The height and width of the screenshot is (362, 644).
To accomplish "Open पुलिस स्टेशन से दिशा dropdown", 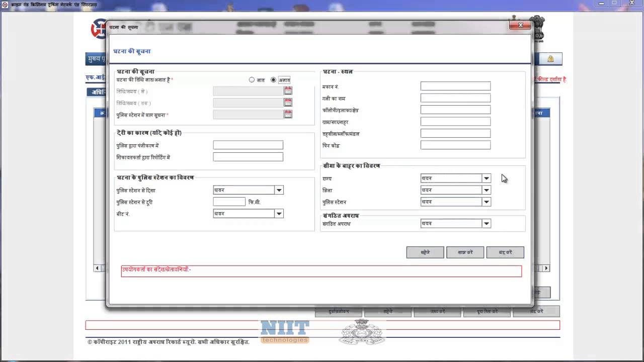I will click(x=279, y=190).
